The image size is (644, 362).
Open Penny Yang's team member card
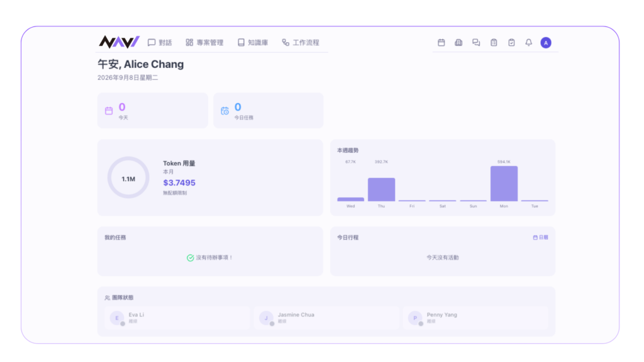pos(475,317)
